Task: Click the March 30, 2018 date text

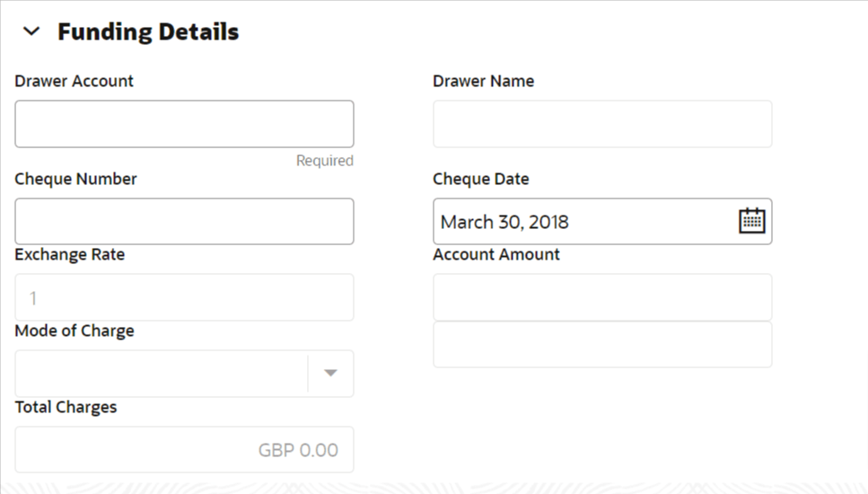Action: click(x=504, y=222)
